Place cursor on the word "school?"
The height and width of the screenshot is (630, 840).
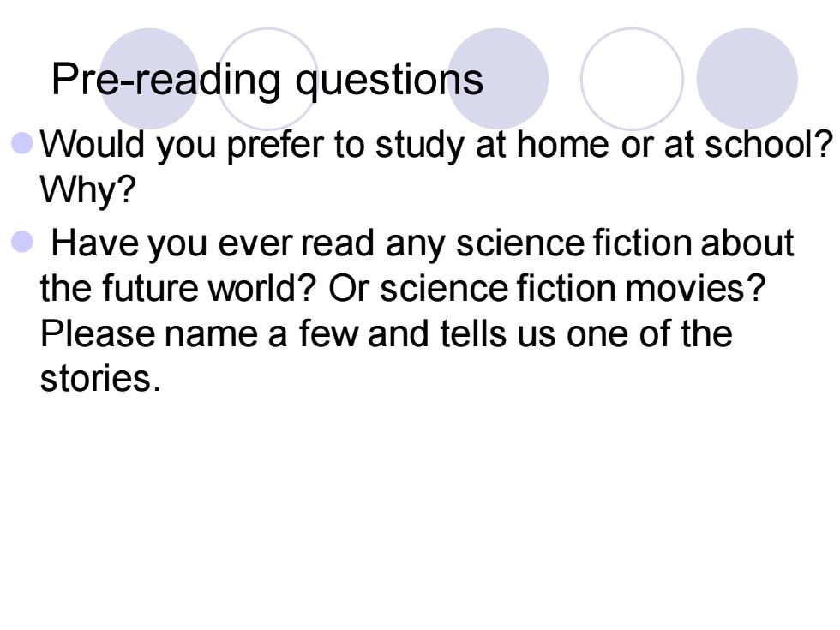coord(769,145)
